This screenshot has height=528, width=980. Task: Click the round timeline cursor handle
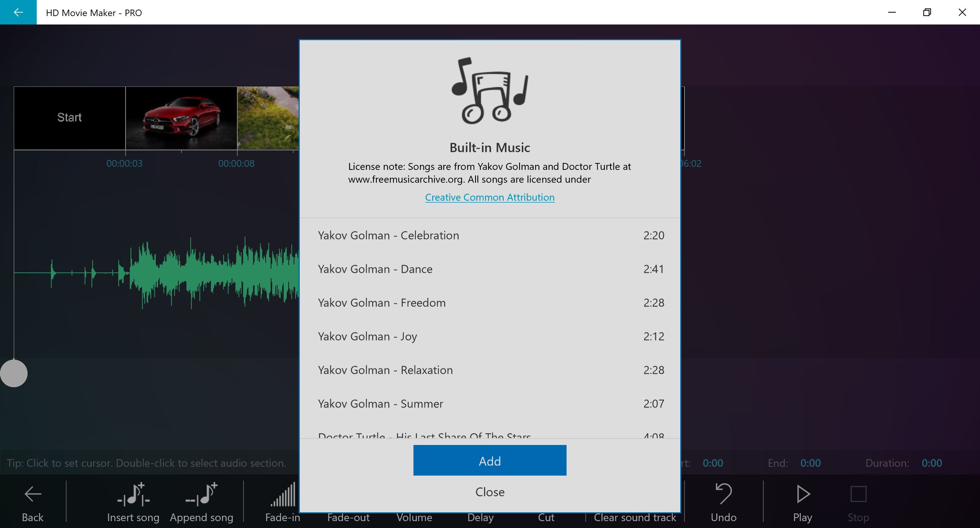point(14,373)
